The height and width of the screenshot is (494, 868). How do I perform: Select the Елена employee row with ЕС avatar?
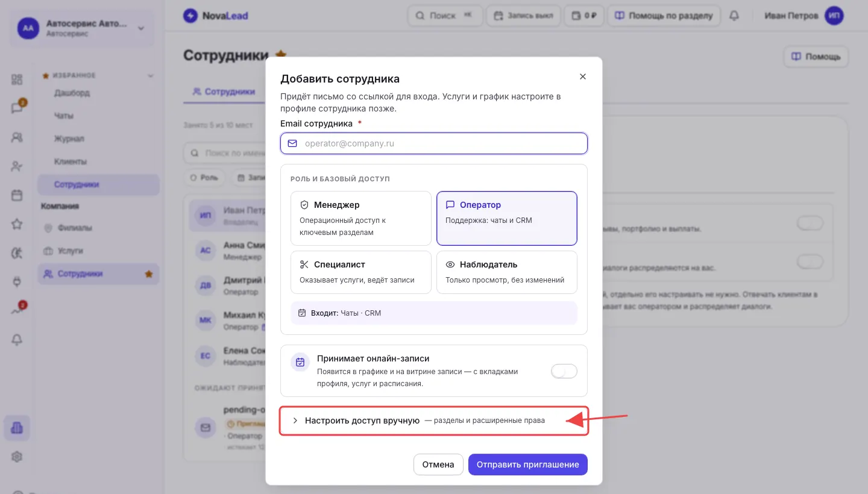coord(227,356)
